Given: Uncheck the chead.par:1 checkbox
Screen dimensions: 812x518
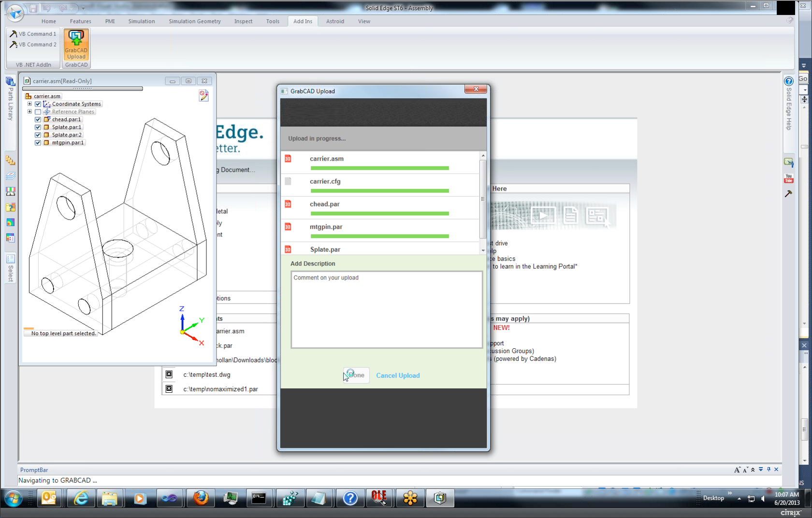Looking at the screenshot, I should point(38,119).
